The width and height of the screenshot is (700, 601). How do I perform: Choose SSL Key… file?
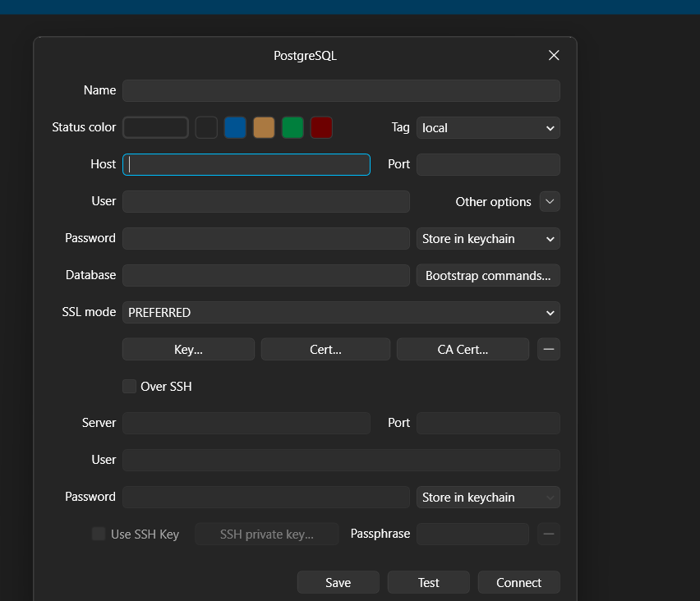(188, 350)
